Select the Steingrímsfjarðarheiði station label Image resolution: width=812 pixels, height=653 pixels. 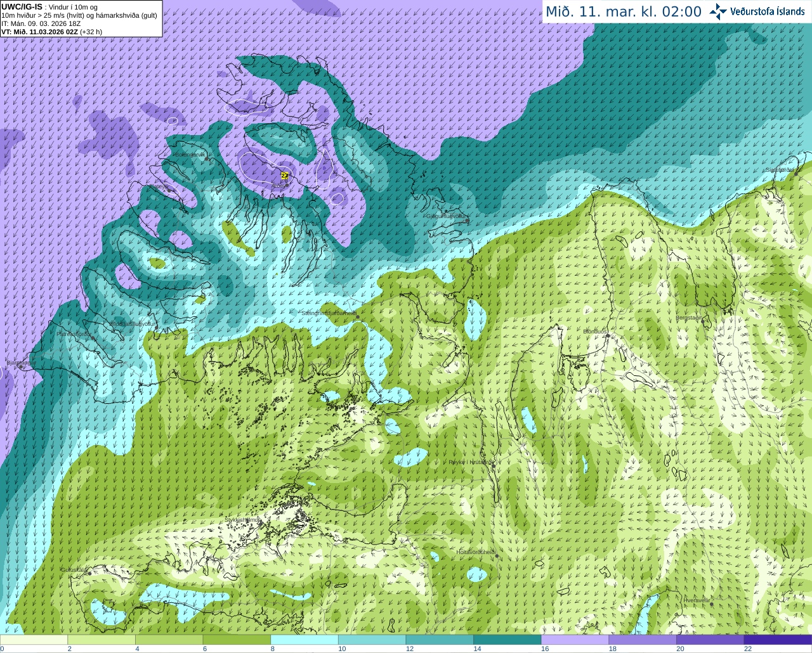[x=329, y=313]
